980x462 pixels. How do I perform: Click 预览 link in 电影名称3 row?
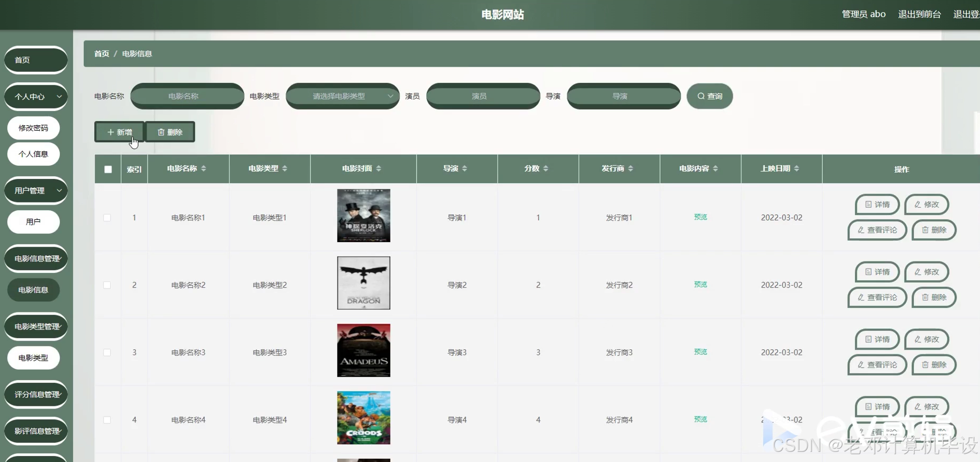point(700,352)
